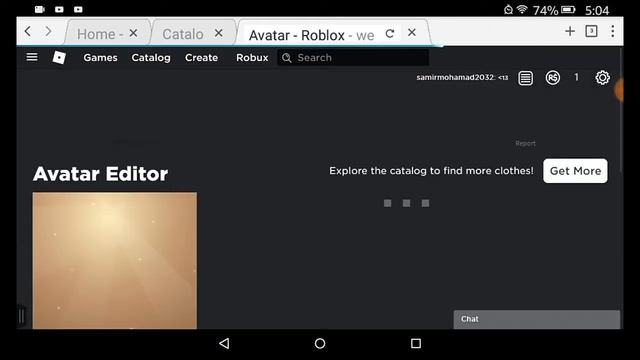Click the Get More button
The width and height of the screenshot is (640, 360).
pyautogui.click(x=575, y=171)
